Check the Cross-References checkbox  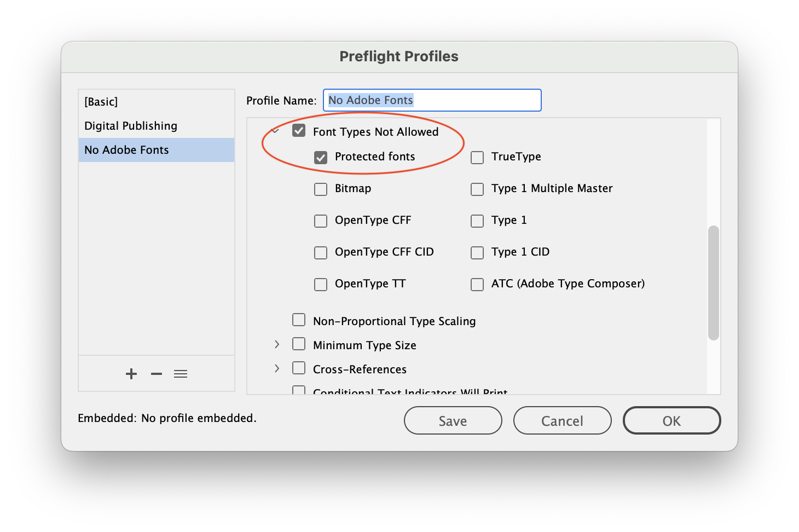pyautogui.click(x=299, y=368)
